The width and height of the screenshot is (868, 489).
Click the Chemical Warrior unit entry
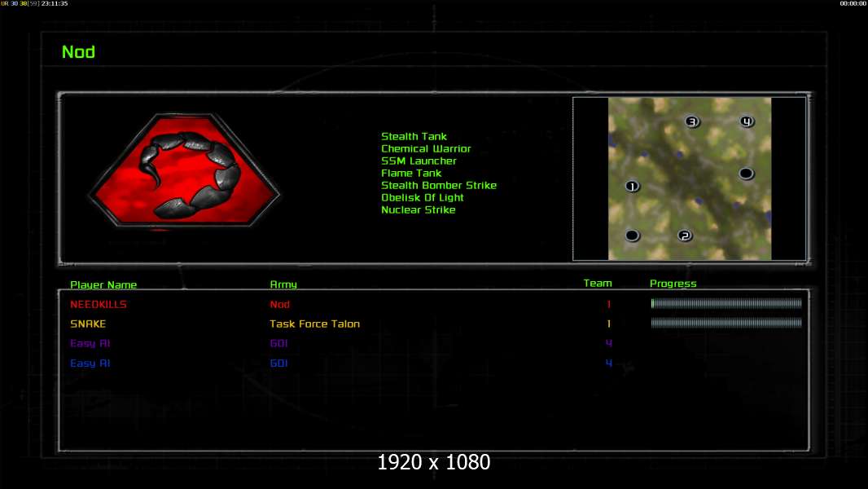(426, 148)
